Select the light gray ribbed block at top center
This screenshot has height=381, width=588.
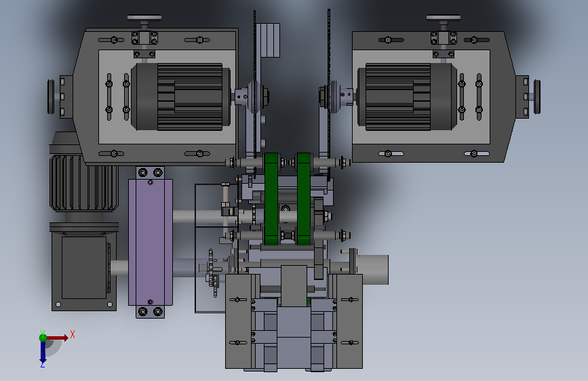click(268, 40)
